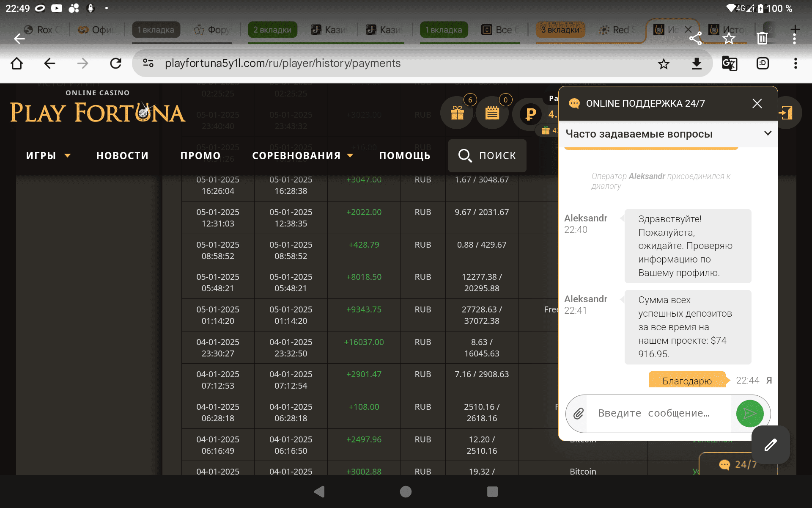Open the СОРЕВНОВАНИЯ dropdown menu
This screenshot has width=812, height=508.
click(x=302, y=156)
